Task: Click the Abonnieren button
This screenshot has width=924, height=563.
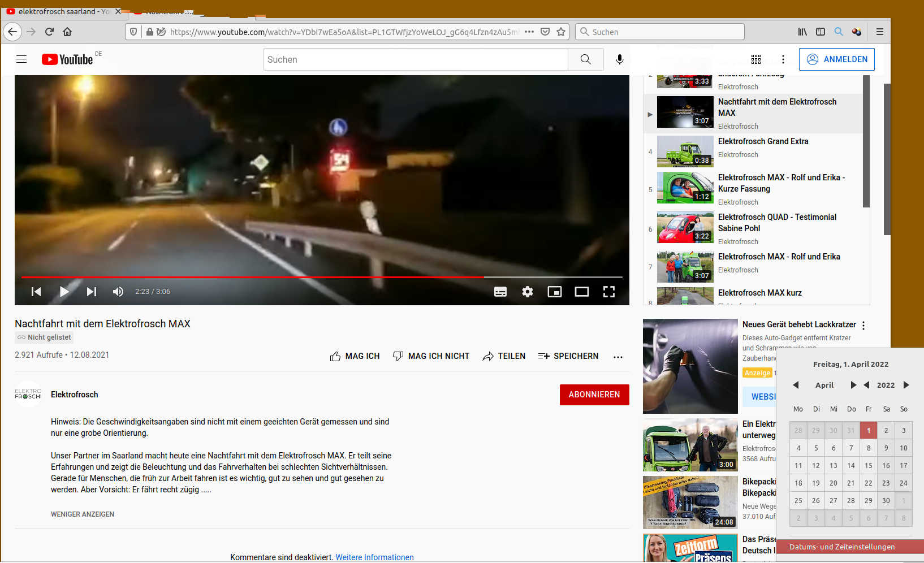Action: pos(594,395)
